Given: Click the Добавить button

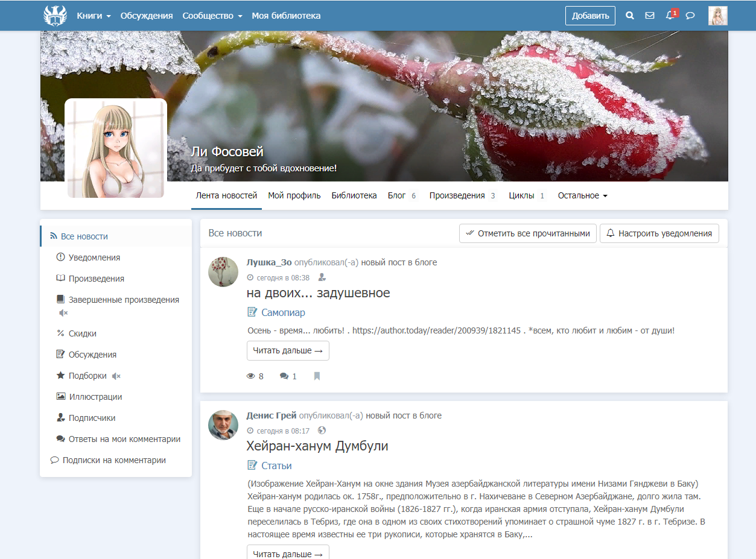Looking at the screenshot, I should 590,16.
